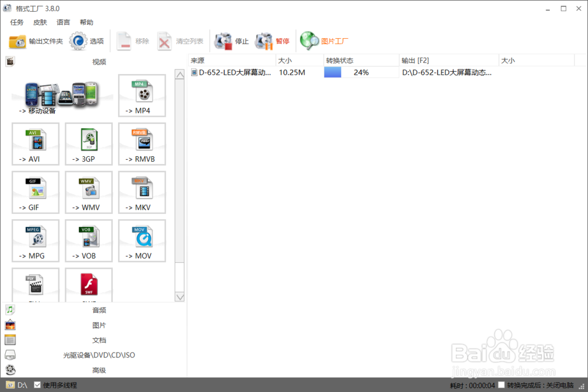
Task: Open the 选项 options gear icon
Action: (78, 41)
